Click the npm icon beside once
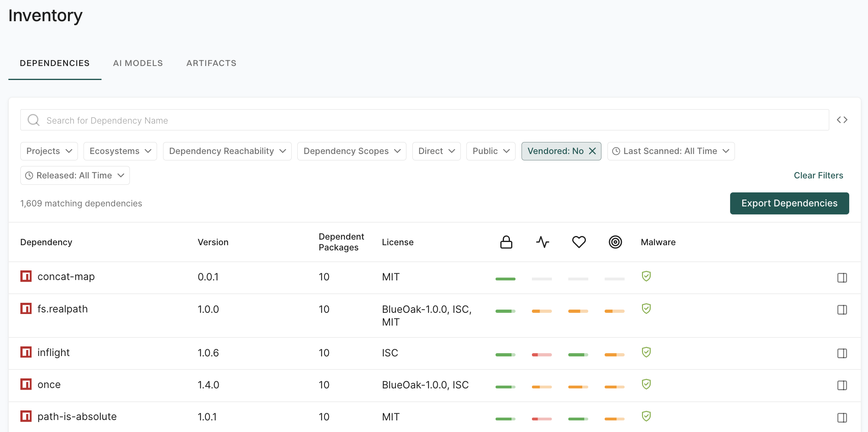Image resolution: width=868 pixels, height=432 pixels. click(26, 384)
